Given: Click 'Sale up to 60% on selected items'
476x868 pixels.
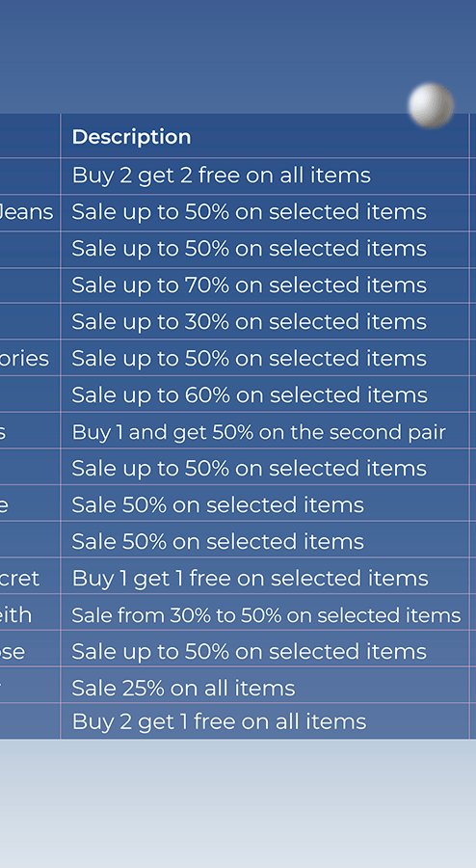Looking at the screenshot, I should [250, 394].
